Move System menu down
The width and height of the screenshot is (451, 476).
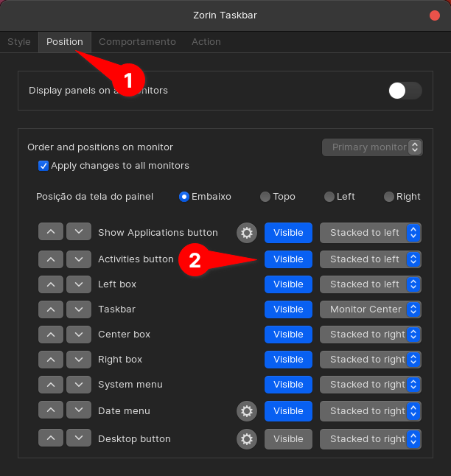[79, 385]
